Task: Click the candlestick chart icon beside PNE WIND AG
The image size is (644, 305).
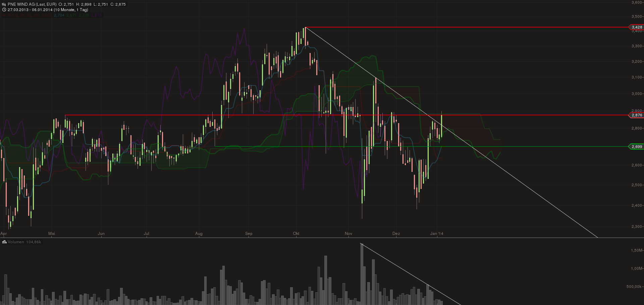Action: click(x=4, y=4)
